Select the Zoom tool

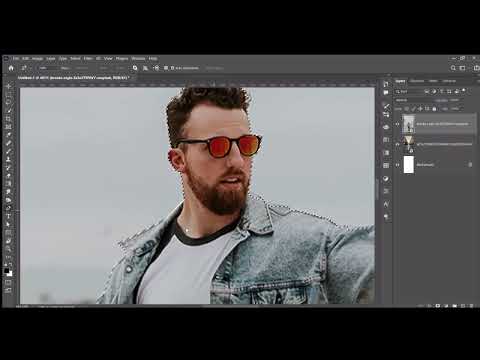coord(9,249)
